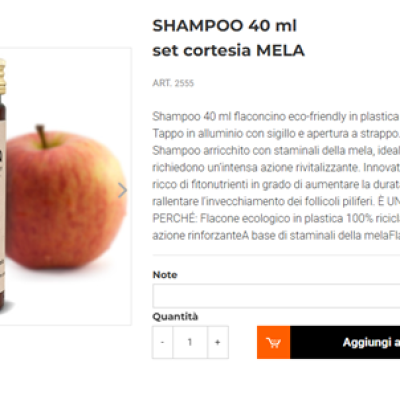Click the ART. 2555 article code

tap(173, 83)
